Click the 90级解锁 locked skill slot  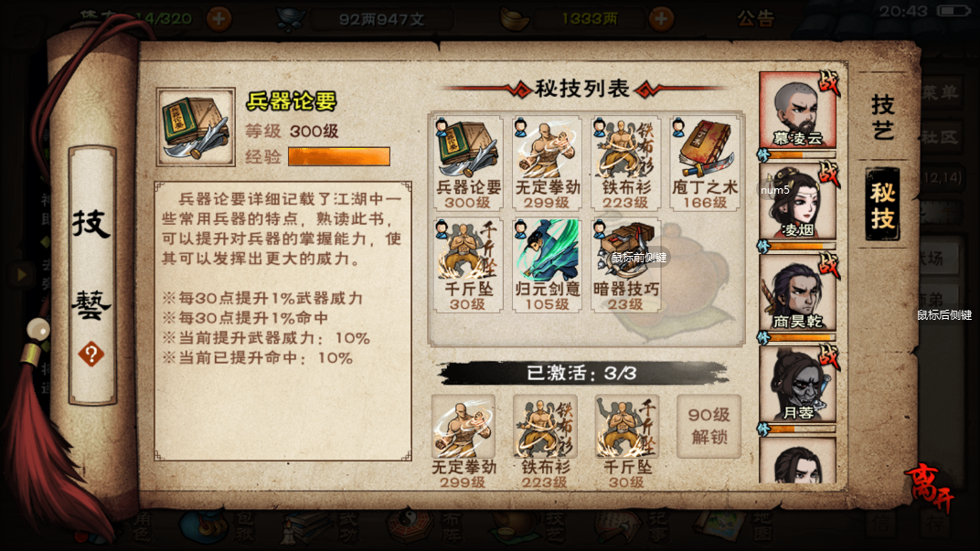[x=708, y=426]
